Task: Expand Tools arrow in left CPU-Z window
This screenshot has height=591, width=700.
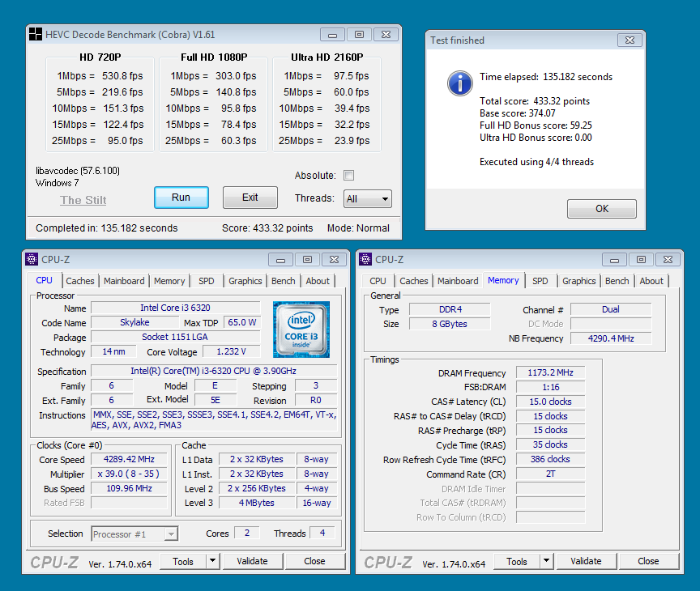Action: point(213,561)
